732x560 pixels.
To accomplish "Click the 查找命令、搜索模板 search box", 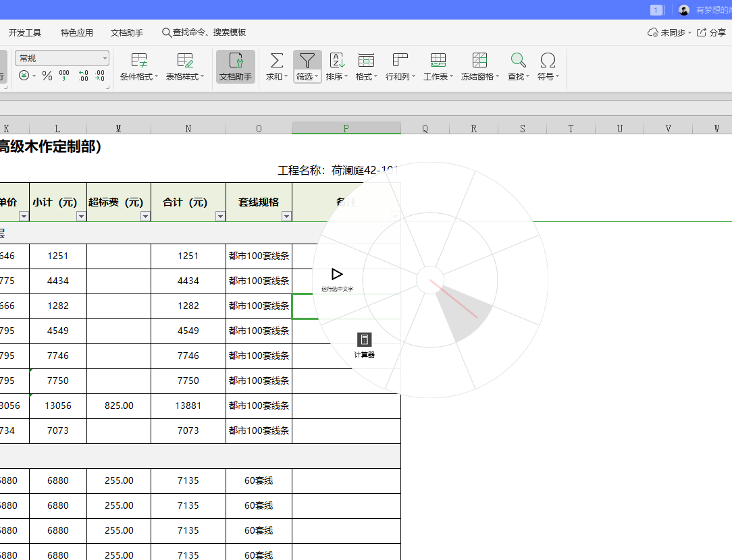I will [204, 32].
